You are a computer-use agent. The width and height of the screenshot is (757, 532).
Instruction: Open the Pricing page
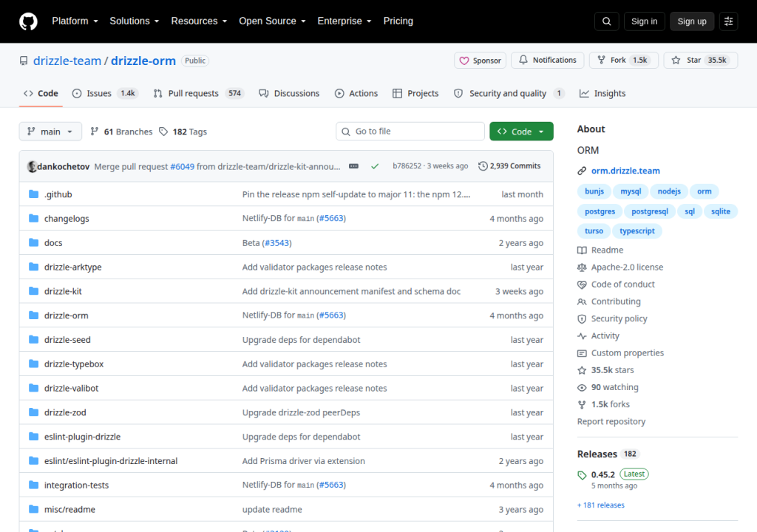pyautogui.click(x=398, y=21)
